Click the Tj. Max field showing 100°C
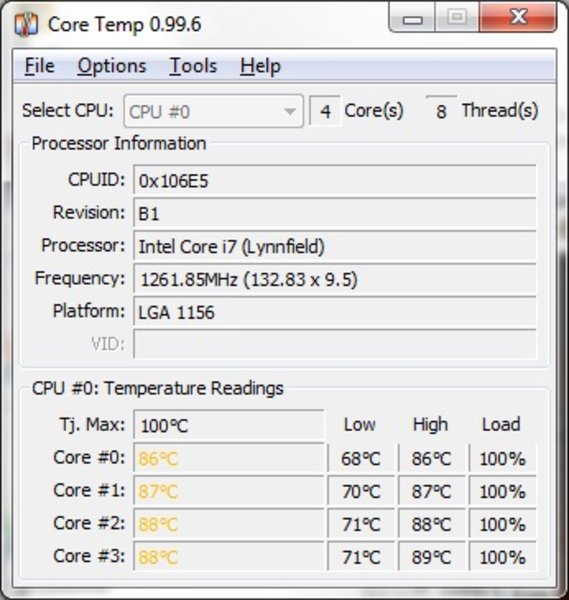 pos(229,425)
